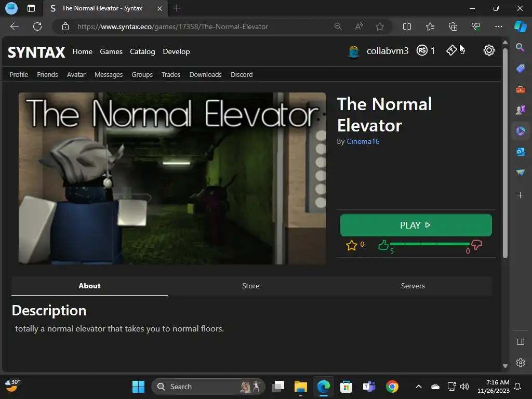Open the Profile subnav link
This screenshot has width=532, height=399.
pos(19,74)
